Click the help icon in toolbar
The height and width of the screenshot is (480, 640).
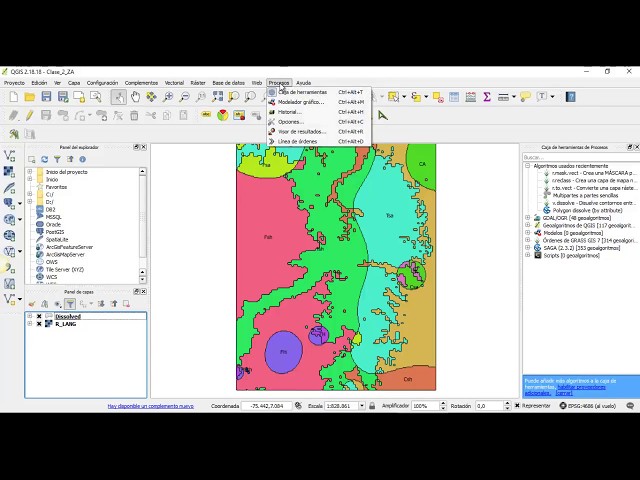(x=571, y=97)
